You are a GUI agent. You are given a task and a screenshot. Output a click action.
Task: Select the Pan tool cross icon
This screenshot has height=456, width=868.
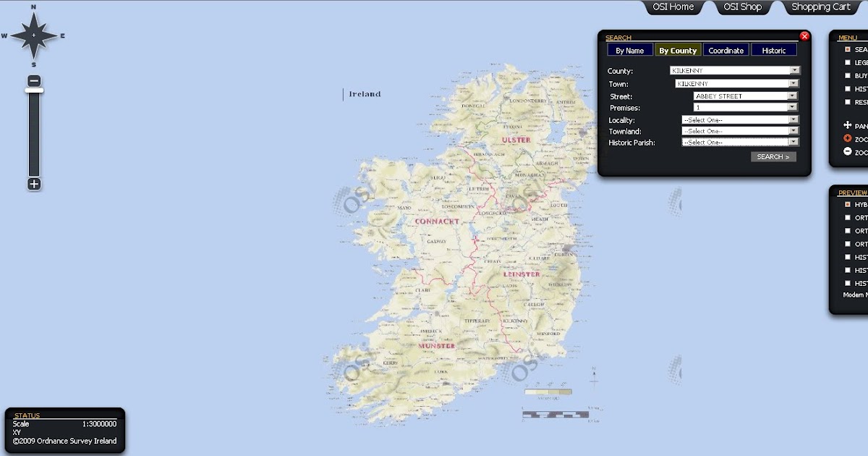point(848,125)
